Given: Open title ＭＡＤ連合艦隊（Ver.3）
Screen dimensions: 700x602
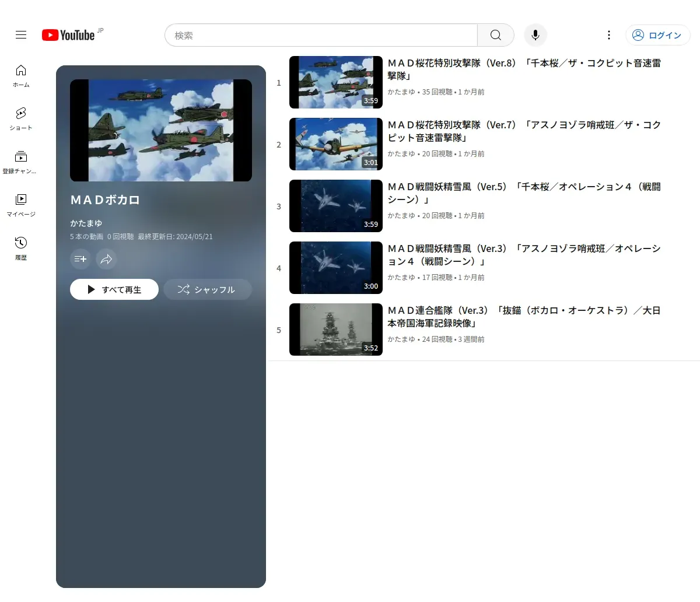Looking at the screenshot, I should (524, 317).
